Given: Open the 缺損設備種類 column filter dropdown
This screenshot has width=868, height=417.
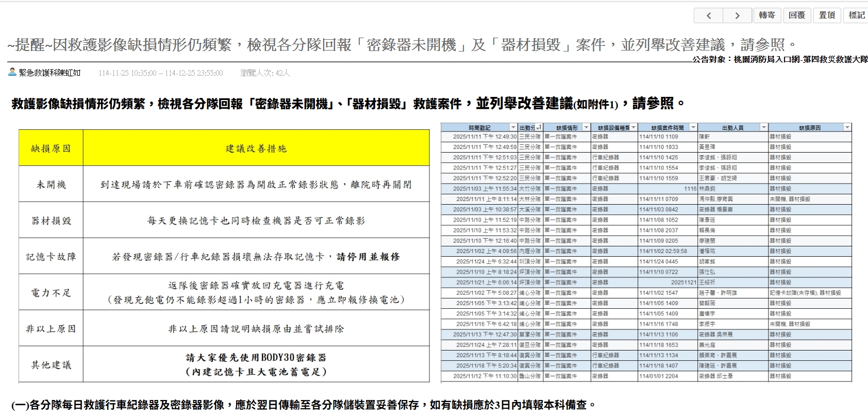Looking at the screenshot, I should (633, 127).
